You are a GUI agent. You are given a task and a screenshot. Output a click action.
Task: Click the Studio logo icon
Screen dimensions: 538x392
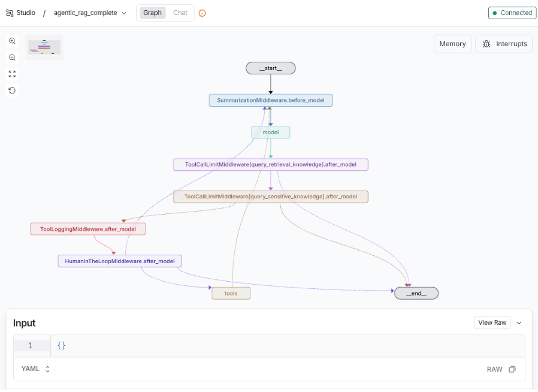click(x=10, y=13)
